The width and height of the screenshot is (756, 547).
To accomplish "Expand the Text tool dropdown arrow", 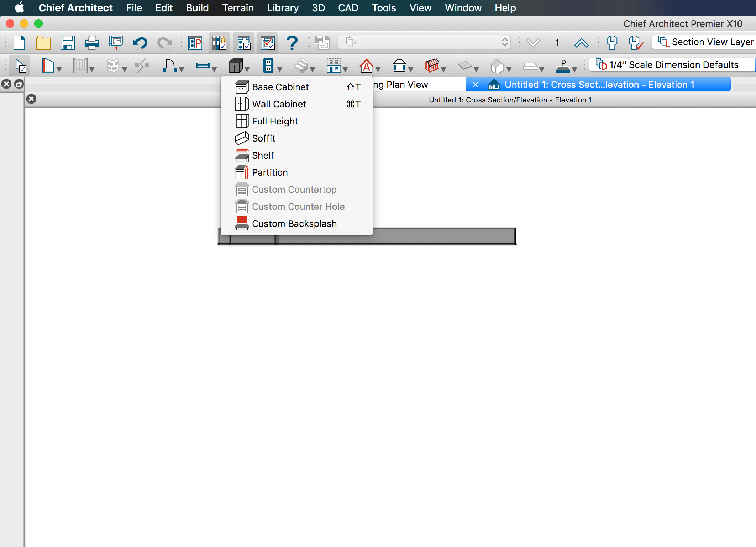I will [x=378, y=69].
